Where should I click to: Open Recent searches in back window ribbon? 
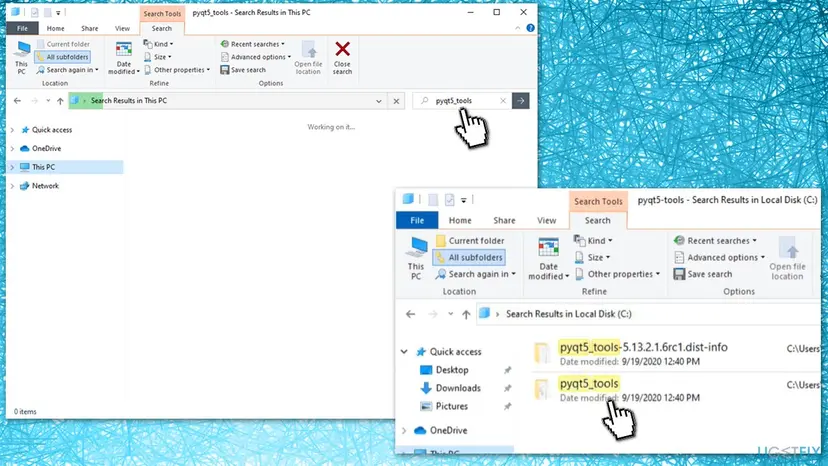coord(252,44)
